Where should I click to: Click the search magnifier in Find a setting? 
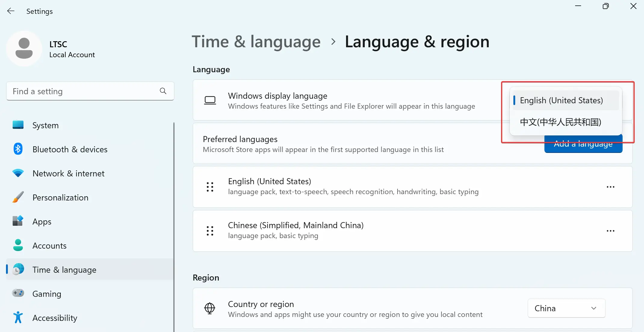point(163,91)
